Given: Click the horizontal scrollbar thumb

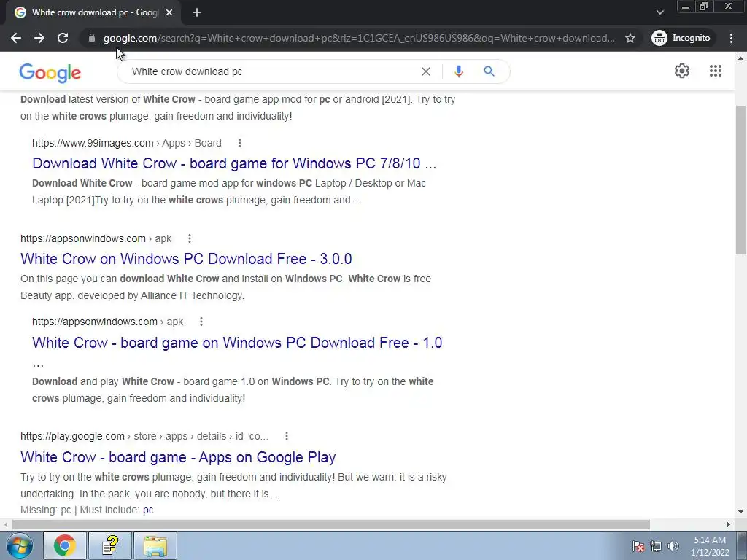Looking at the screenshot, I should click(330, 525).
